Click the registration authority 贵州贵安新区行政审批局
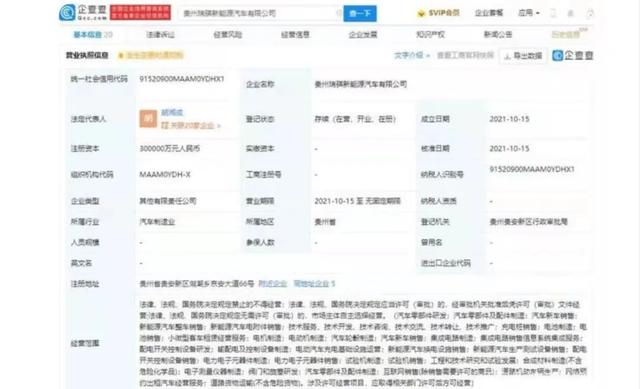The width and height of the screenshot is (640, 389). tap(529, 222)
